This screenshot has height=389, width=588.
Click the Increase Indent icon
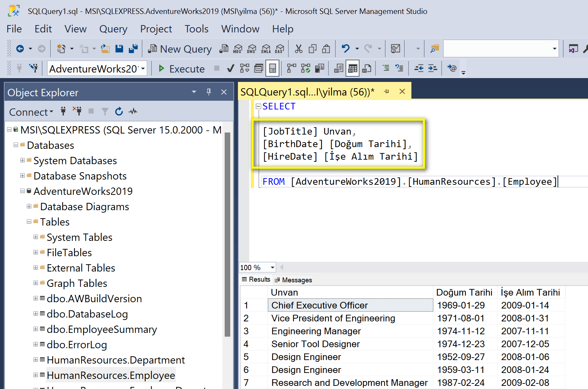(432, 68)
